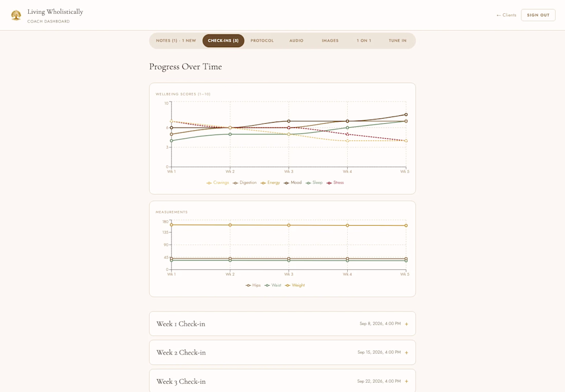Screen dimensions: 565x392
Task: Expand Week 3 Check-in with the plus
Action: (x=406, y=382)
